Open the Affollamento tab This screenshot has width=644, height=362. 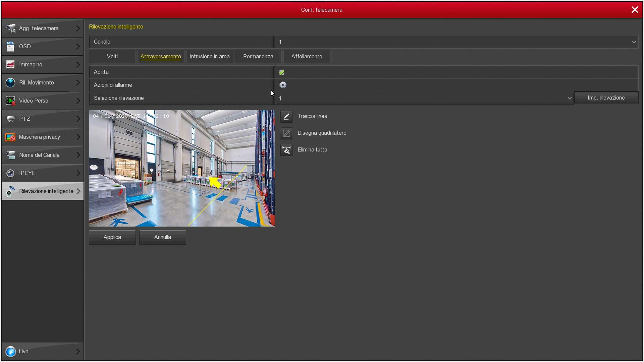307,57
